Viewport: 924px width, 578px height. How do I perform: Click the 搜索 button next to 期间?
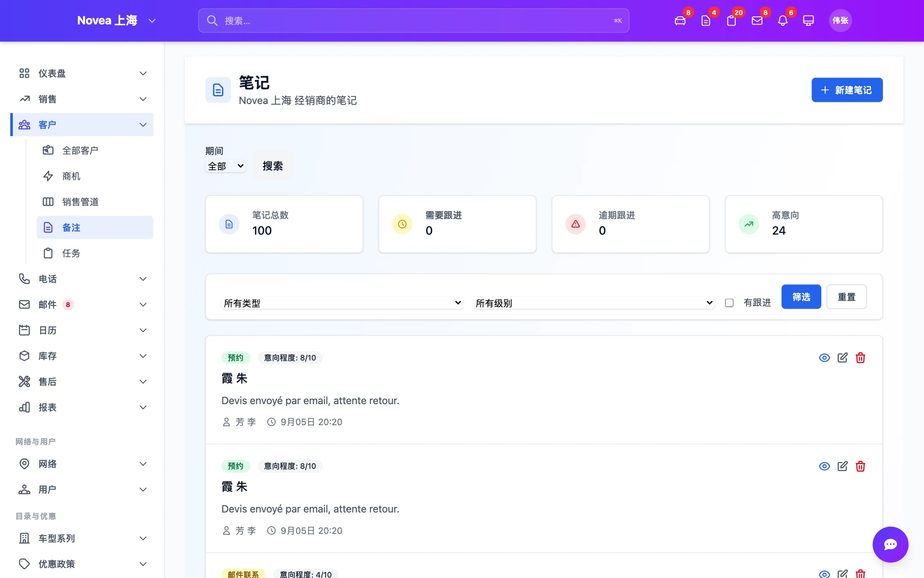coord(272,166)
